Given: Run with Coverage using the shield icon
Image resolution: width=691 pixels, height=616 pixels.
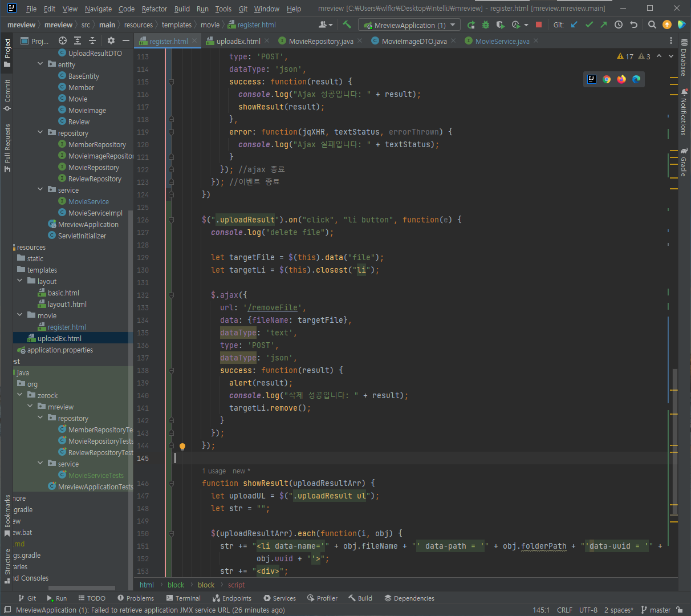Looking at the screenshot, I should (x=501, y=25).
